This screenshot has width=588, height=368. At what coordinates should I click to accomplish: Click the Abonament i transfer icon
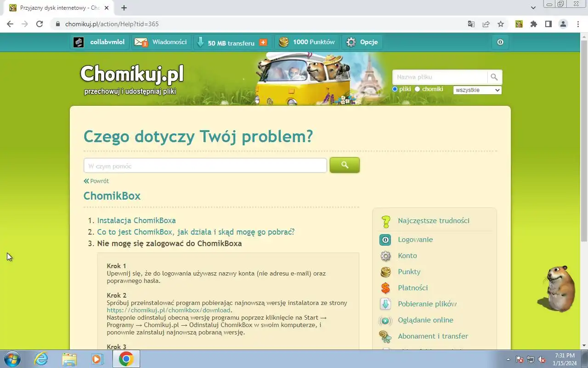[385, 337]
